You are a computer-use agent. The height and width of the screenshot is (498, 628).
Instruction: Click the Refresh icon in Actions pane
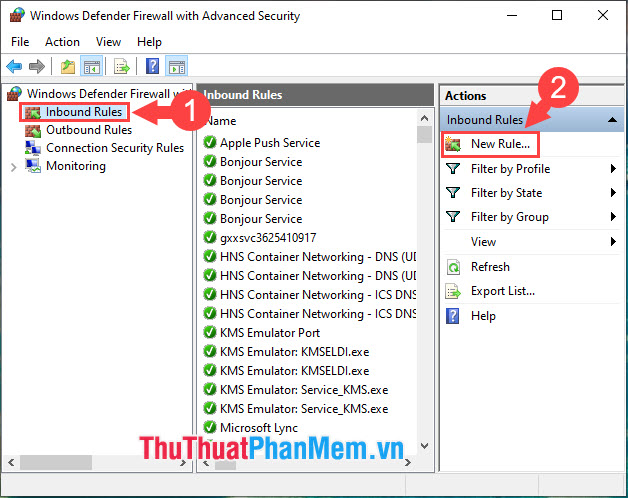click(x=453, y=267)
